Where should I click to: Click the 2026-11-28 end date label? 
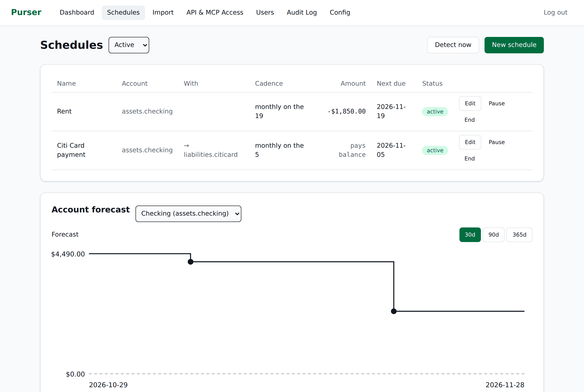click(505, 385)
